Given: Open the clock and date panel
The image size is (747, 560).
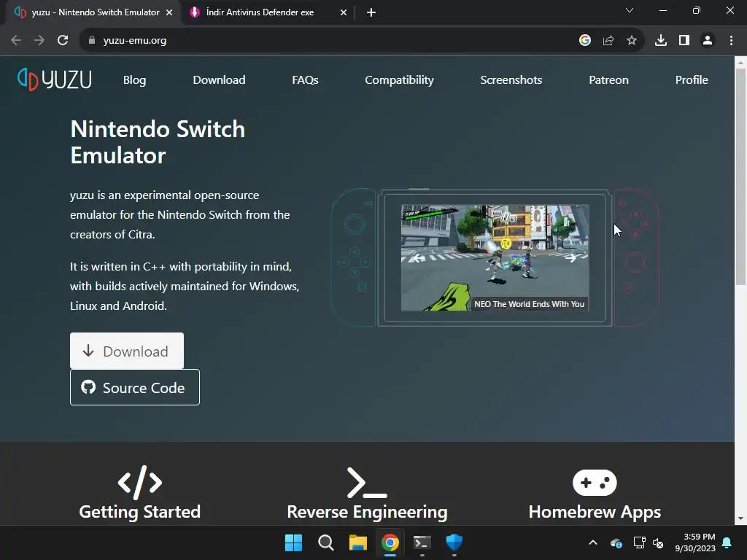Looking at the screenshot, I should coord(695,542).
